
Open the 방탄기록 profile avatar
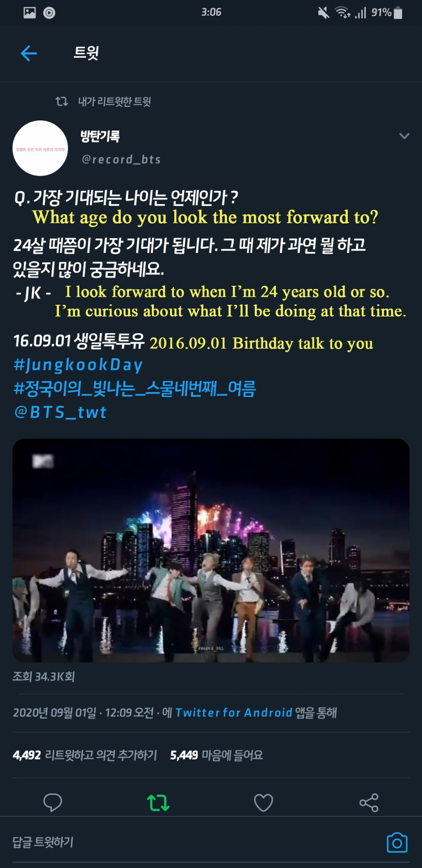(x=41, y=148)
